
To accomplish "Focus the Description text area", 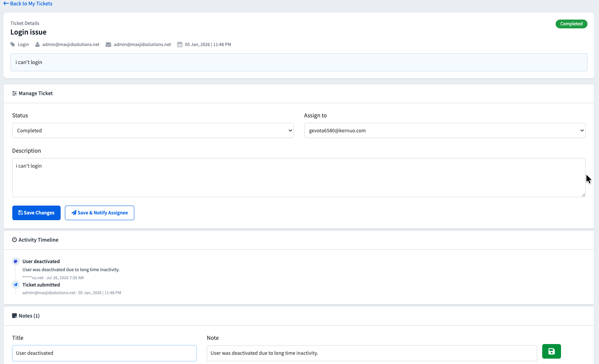I will coord(299,178).
